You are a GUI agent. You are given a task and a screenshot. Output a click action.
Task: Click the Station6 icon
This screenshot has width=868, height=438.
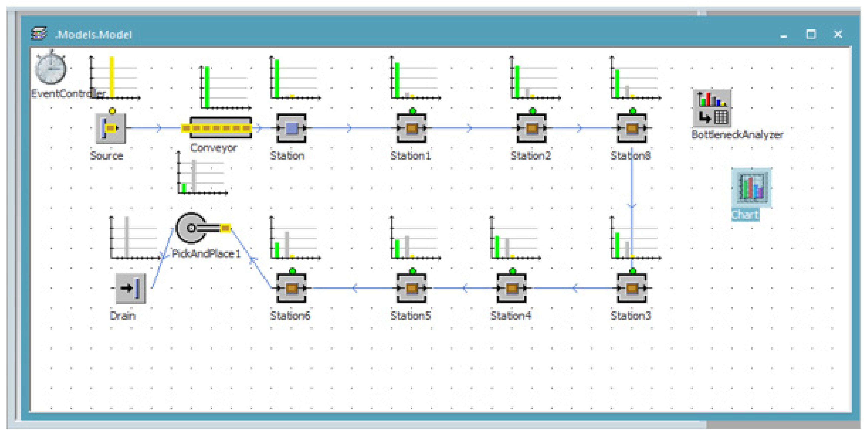(x=291, y=288)
